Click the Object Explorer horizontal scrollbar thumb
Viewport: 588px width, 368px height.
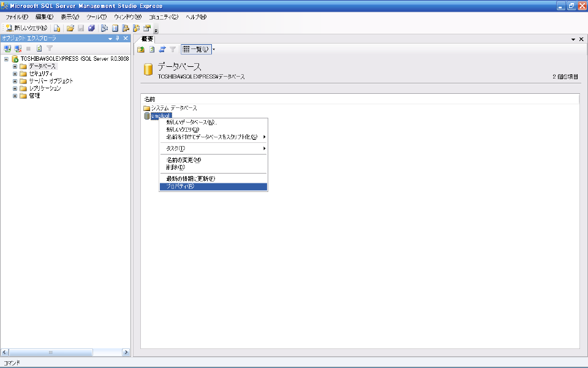tap(51, 352)
